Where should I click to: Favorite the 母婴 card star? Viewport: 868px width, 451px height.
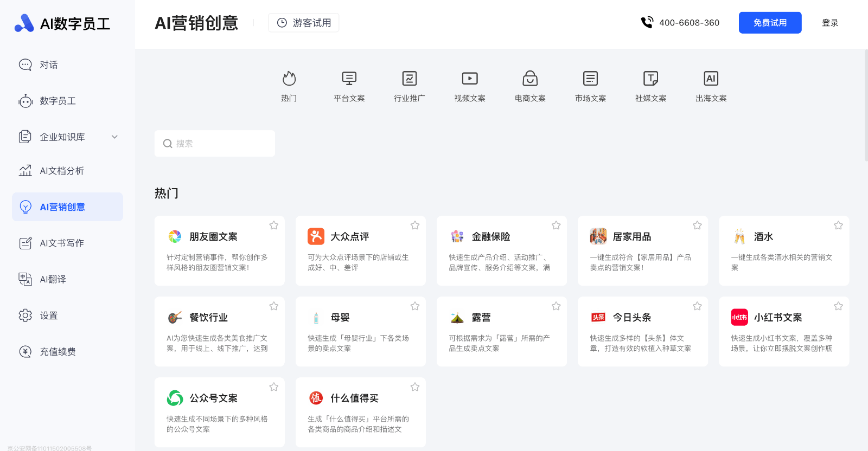415,306
